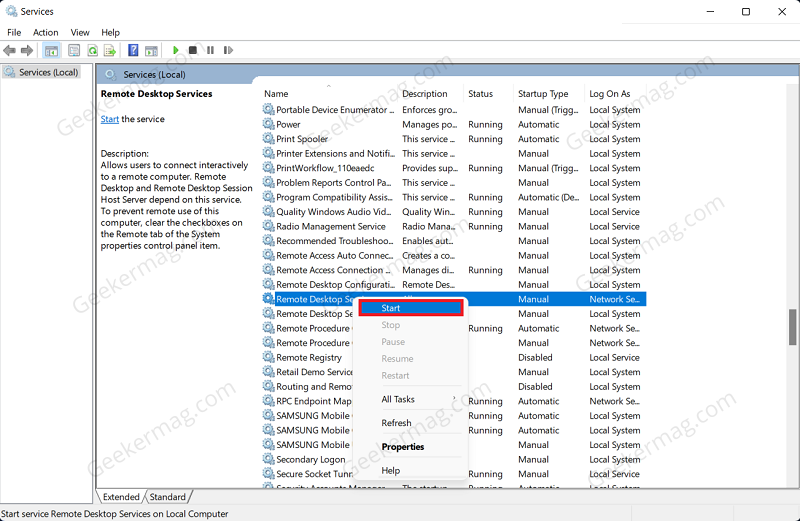Select Remote Access Auto Connection service name
The width and height of the screenshot is (800, 521).
(x=335, y=255)
